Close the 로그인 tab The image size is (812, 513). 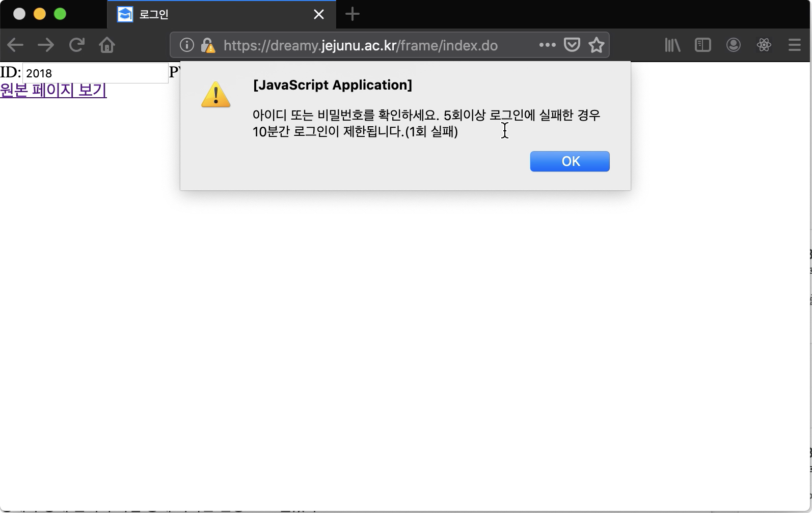tap(319, 14)
